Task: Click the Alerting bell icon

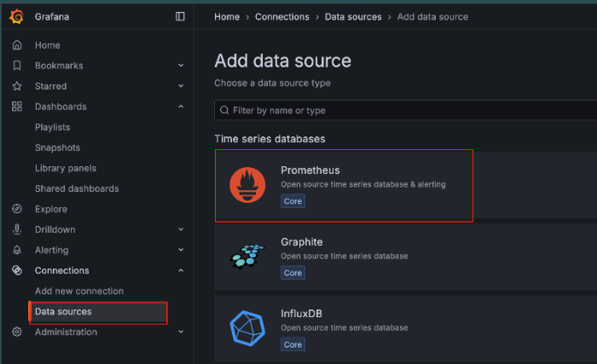Action: pos(17,250)
